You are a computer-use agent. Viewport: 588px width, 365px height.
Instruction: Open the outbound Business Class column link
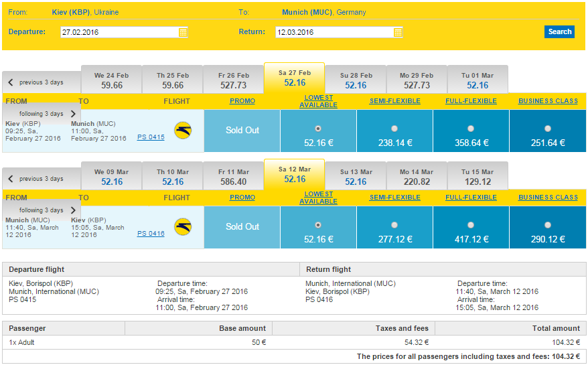click(x=548, y=101)
